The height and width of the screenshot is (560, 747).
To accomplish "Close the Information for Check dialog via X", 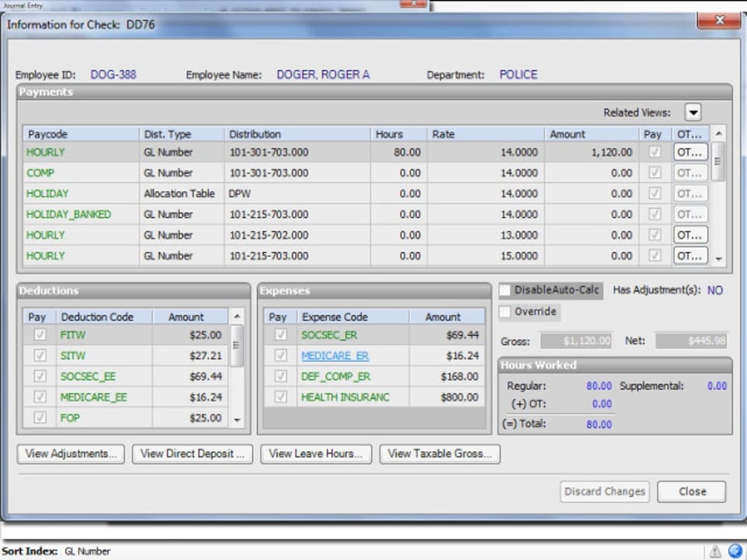I will click(x=718, y=22).
